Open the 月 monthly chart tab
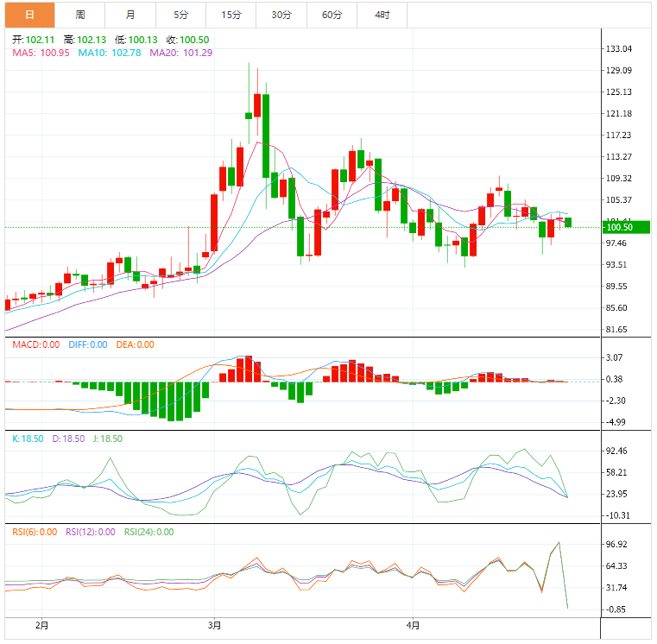This screenshot has width=657, height=644. [x=130, y=15]
